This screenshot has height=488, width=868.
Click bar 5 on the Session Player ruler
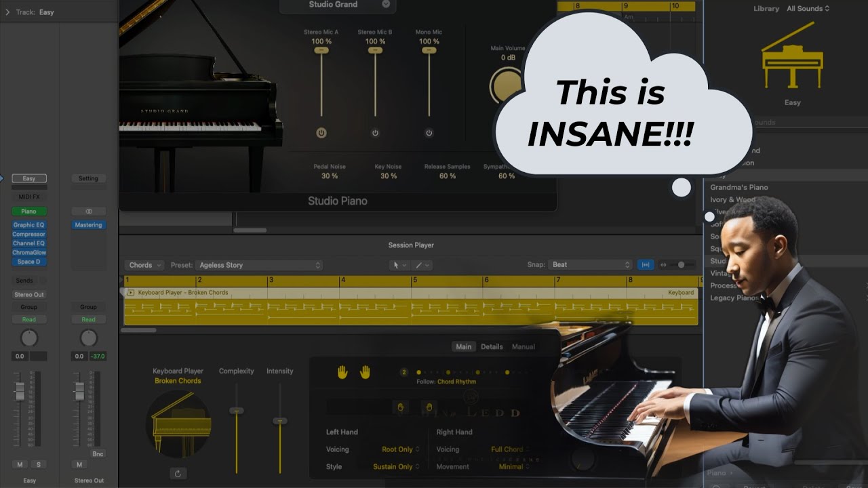(414, 280)
